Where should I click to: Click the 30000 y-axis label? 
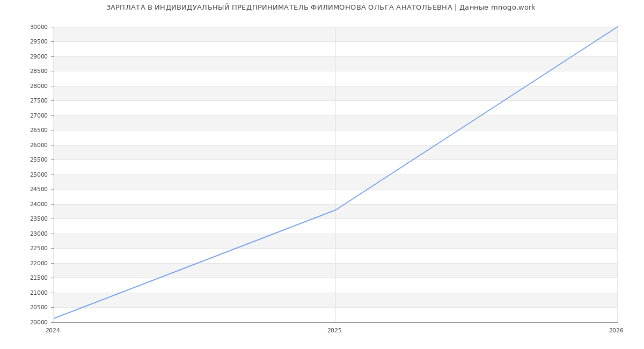tap(39, 27)
